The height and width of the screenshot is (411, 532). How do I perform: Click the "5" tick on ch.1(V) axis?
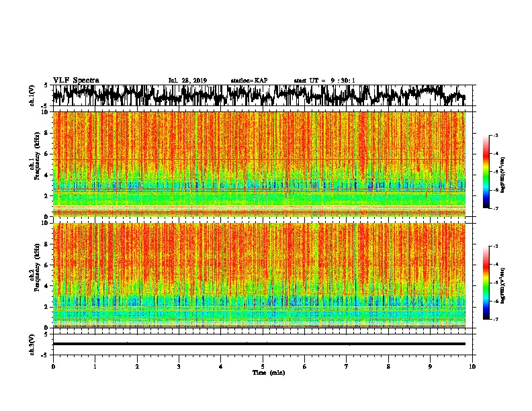click(x=46, y=85)
